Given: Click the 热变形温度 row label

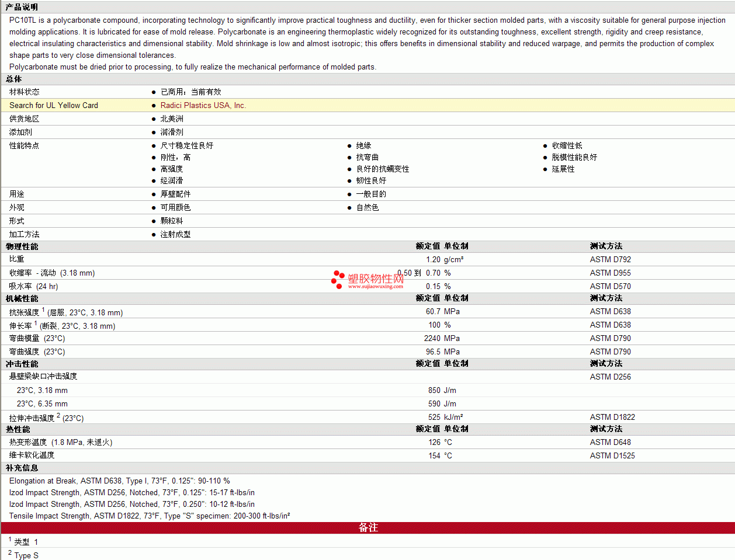Looking at the screenshot, I should [x=61, y=442].
